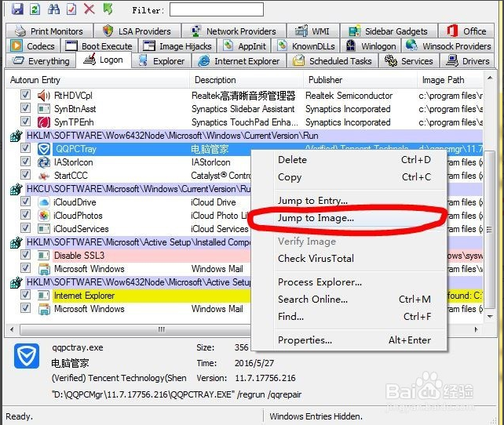Screen dimensions: 504x425
Task: Open the Image Hijacks tab
Action: tap(177, 46)
